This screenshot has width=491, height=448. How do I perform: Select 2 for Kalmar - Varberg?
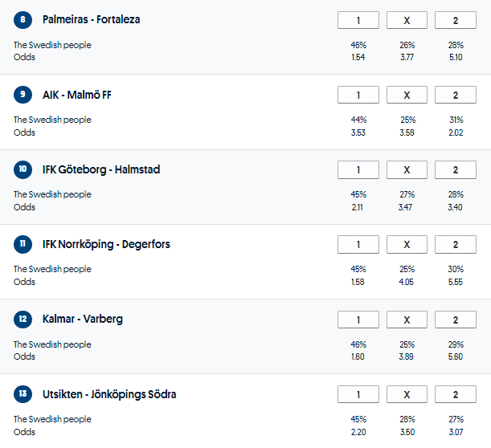[x=455, y=320]
